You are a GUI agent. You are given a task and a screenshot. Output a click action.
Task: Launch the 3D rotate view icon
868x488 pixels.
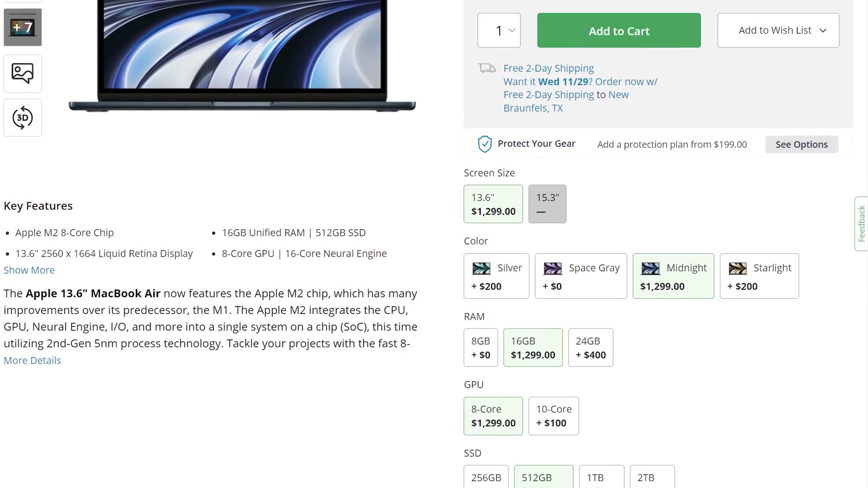click(23, 117)
